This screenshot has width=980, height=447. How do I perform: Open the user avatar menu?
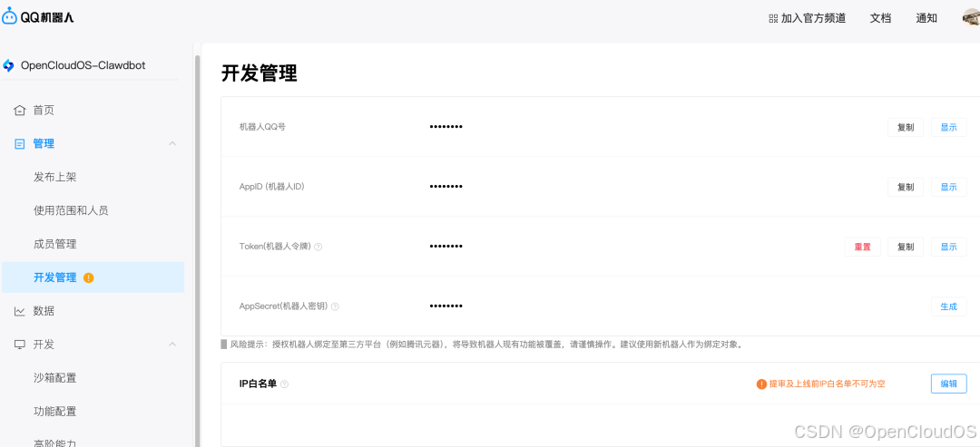coord(971,18)
